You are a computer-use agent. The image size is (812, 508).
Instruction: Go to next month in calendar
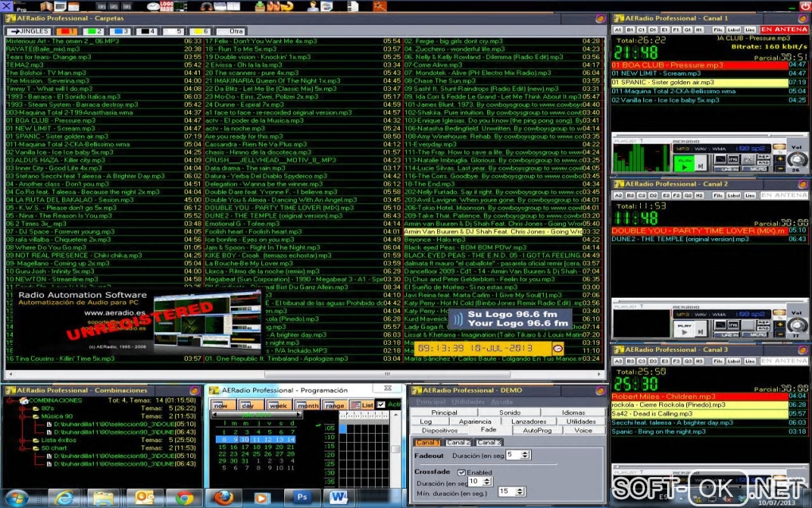coord(299,415)
